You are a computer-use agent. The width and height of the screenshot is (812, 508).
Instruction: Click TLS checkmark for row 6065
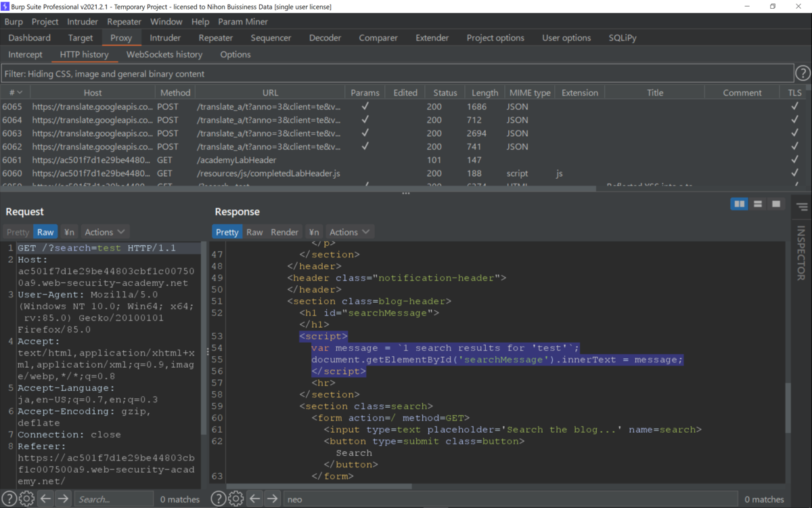click(794, 106)
